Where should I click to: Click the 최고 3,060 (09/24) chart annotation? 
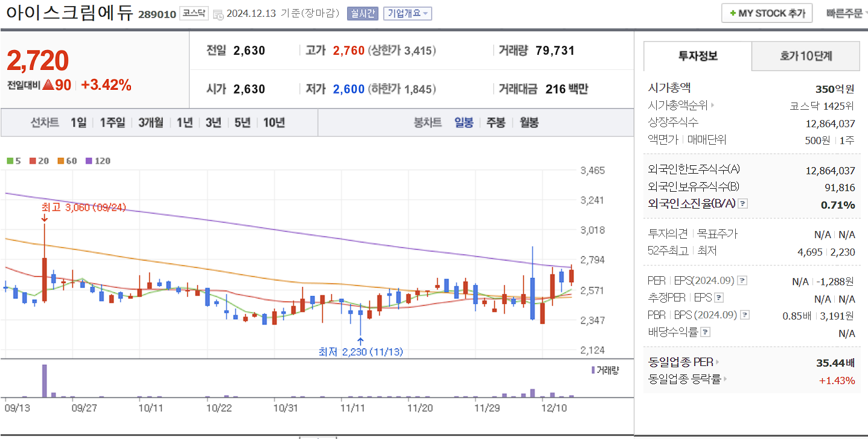83,207
